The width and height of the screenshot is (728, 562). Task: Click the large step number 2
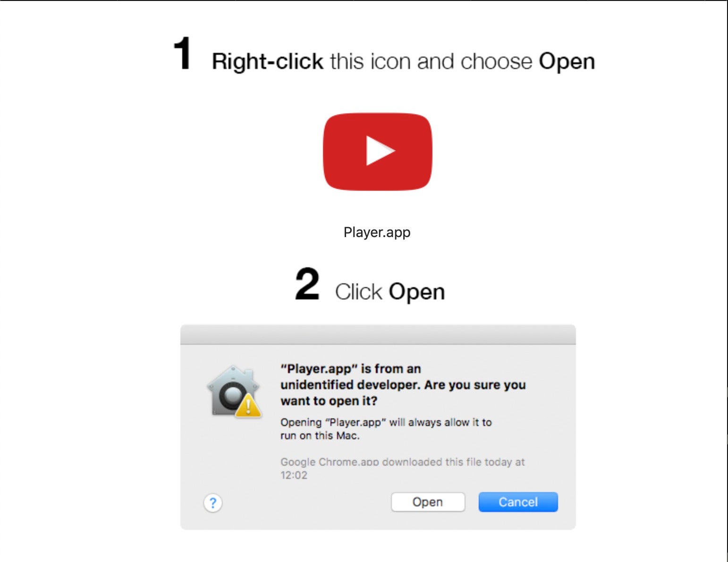coord(307,284)
